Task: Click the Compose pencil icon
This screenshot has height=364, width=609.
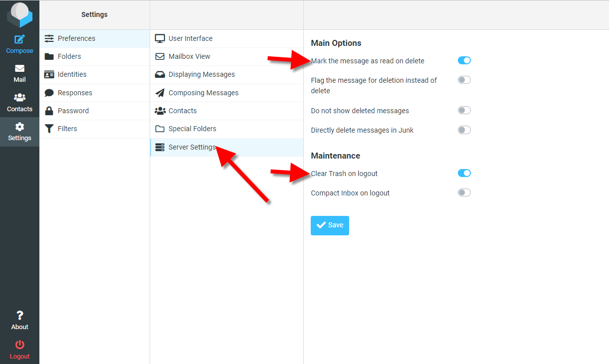Action: [19, 39]
